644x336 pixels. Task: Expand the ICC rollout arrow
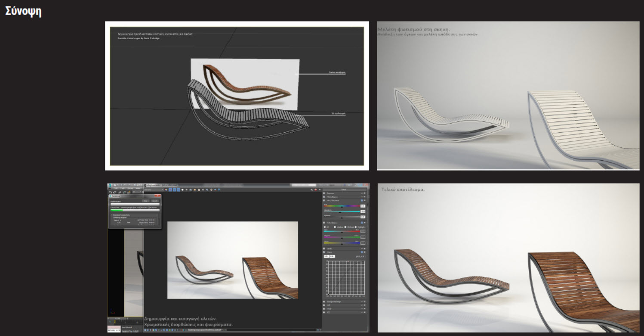coord(362,312)
